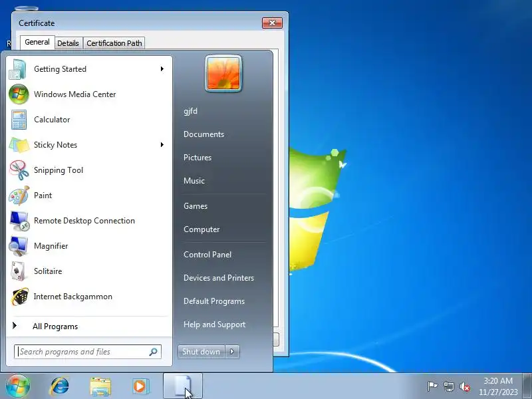
Task: Open Action Center flag tray icon
Action: pos(432,386)
